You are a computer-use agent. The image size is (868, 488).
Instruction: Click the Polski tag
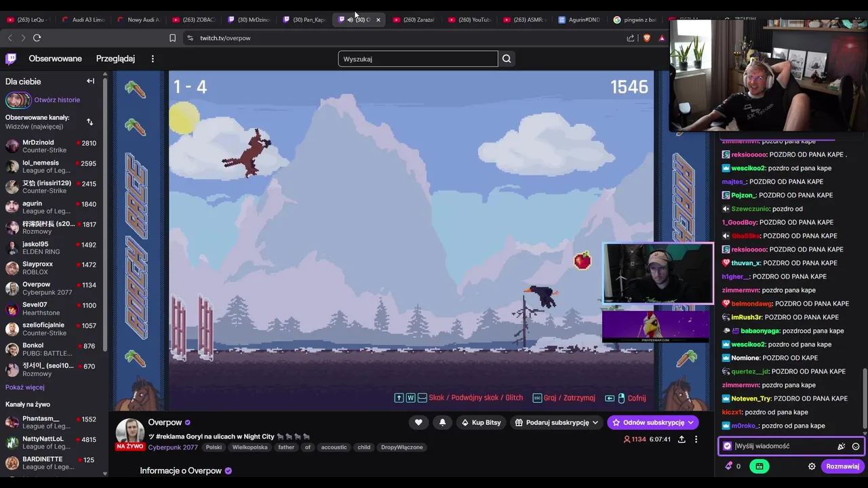click(214, 447)
